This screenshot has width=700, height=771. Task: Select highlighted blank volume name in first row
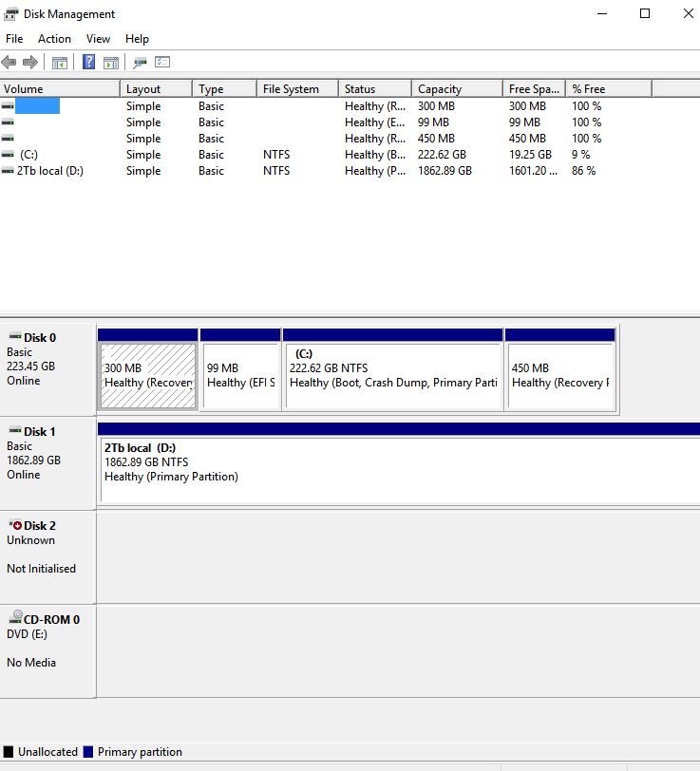click(x=37, y=106)
